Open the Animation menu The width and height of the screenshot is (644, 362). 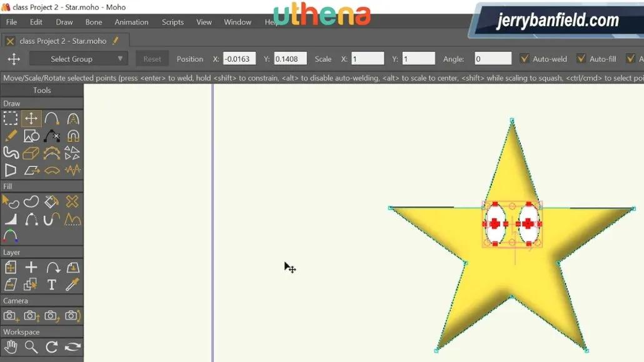click(131, 22)
